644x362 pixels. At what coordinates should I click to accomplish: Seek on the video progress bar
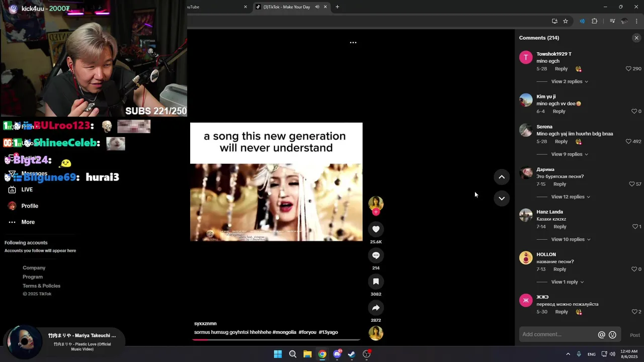(x=276, y=340)
